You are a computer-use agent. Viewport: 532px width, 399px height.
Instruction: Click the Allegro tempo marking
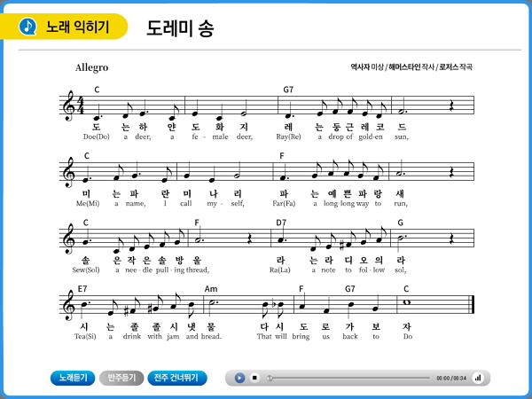tap(91, 67)
